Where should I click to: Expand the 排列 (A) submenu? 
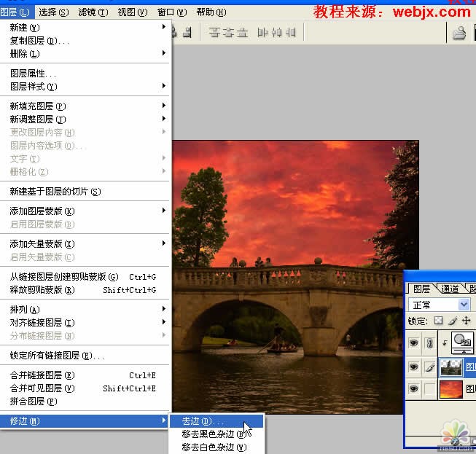pos(85,309)
